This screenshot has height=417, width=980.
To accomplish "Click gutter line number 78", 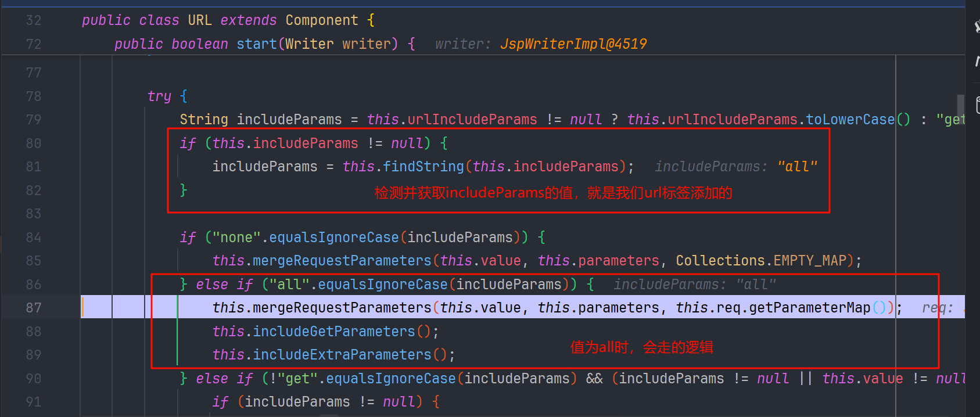I will 34,96.
